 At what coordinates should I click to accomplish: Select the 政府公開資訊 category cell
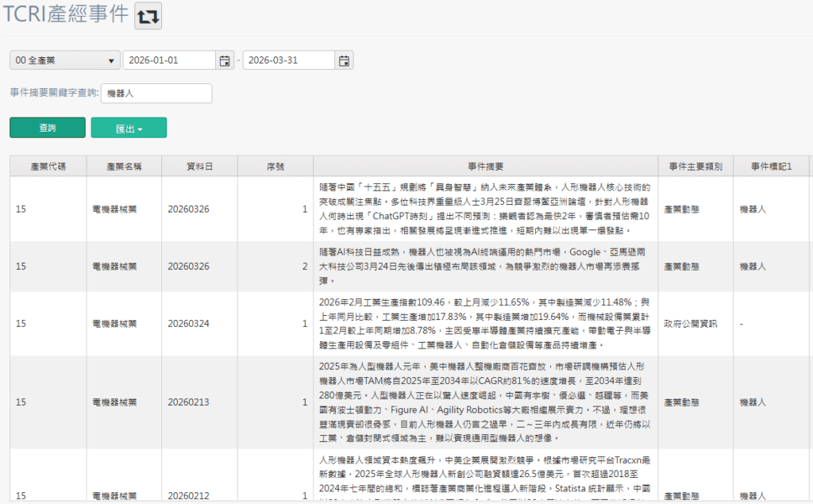[x=691, y=324]
